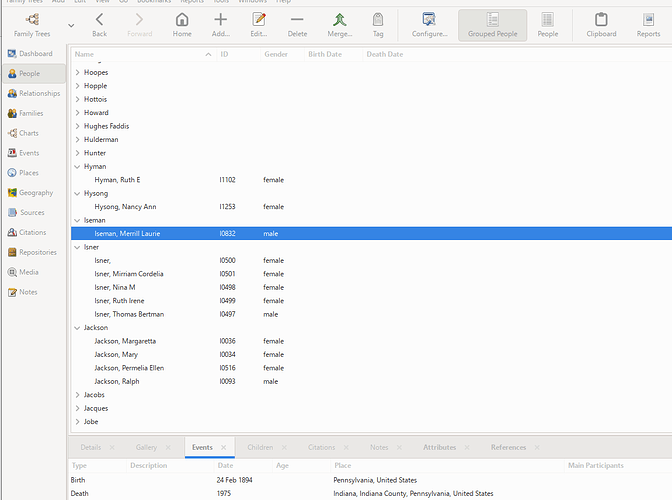This screenshot has height=500, width=672.
Task: Switch to the Children bottom tab
Action: point(260,447)
